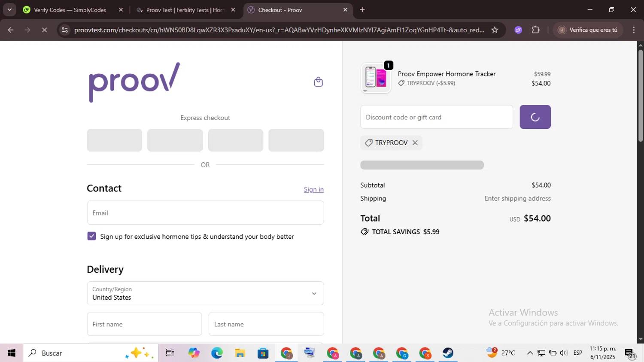
Task: Open the weather widget showing 27°C
Action: coord(501,353)
